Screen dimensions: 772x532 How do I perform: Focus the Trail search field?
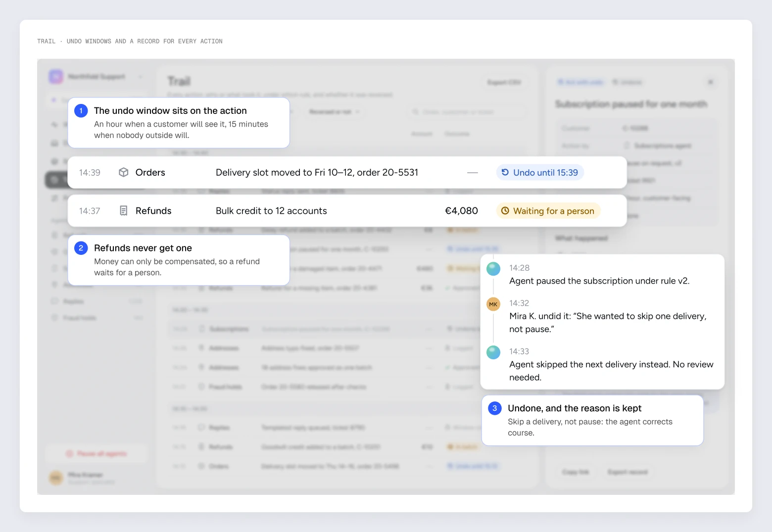pos(467,112)
